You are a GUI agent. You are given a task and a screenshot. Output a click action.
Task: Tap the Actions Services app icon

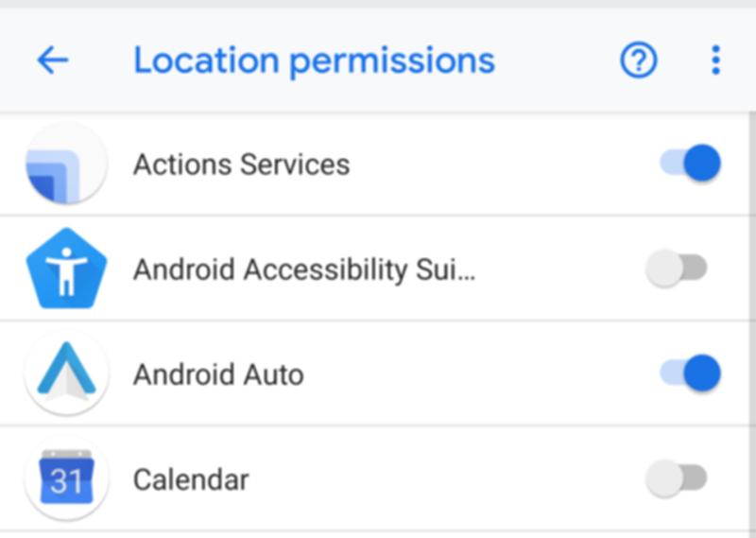click(65, 164)
